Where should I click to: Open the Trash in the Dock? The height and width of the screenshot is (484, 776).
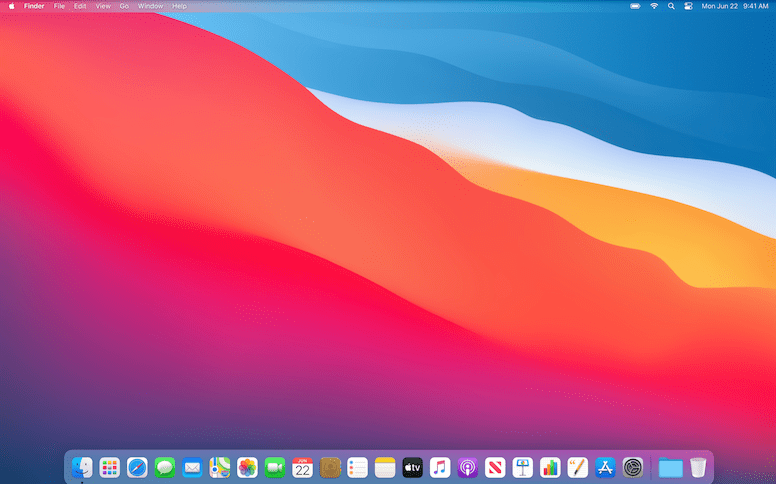(x=698, y=467)
